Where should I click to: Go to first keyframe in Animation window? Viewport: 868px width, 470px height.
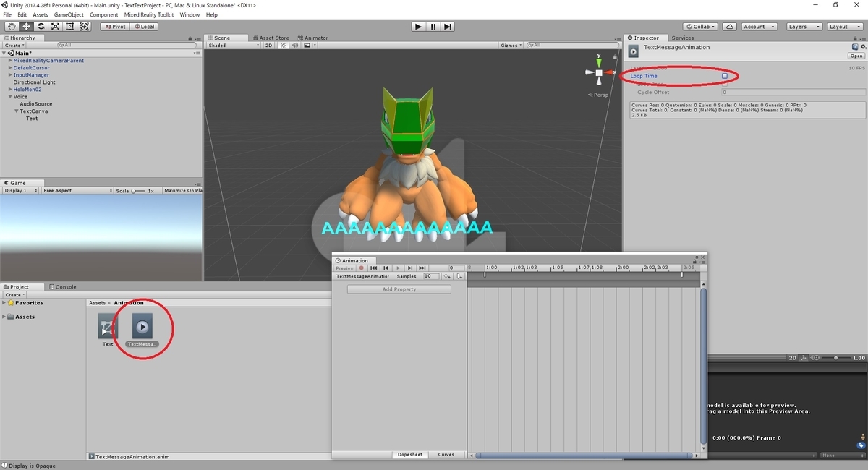click(374, 268)
